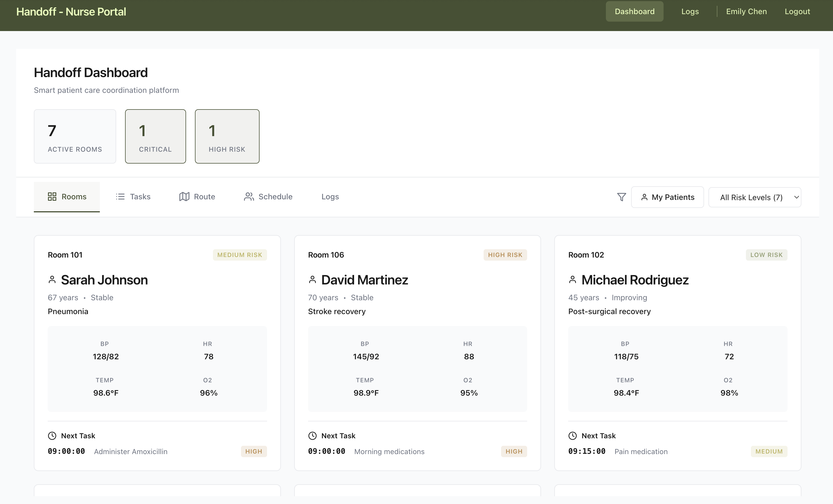
Task: Click clock icon in Room 101 card
Action: coord(52,436)
